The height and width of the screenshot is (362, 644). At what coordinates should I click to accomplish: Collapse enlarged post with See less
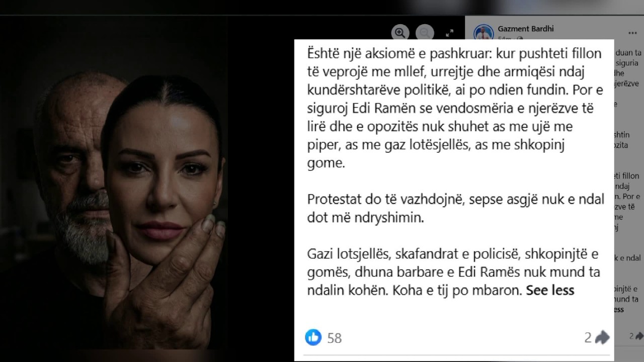point(550,291)
